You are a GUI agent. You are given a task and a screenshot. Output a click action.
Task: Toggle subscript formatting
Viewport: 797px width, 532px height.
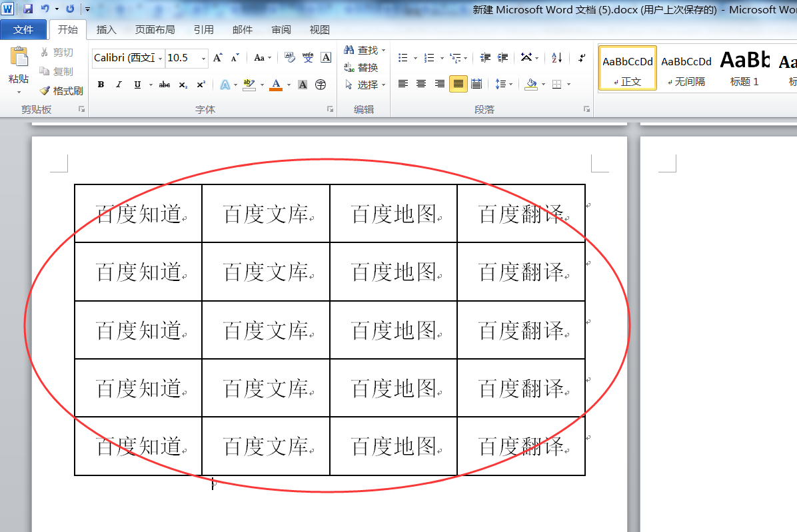(183, 85)
